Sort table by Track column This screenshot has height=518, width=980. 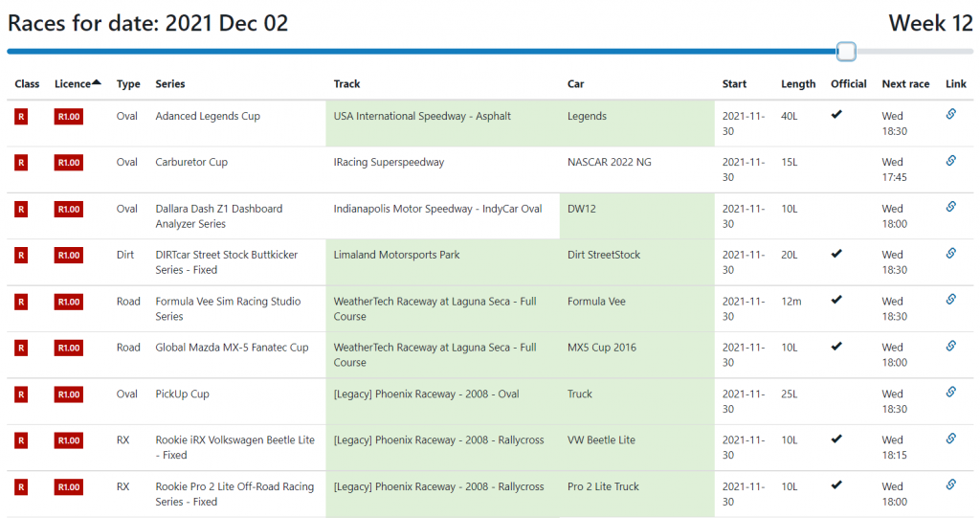click(346, 84)
